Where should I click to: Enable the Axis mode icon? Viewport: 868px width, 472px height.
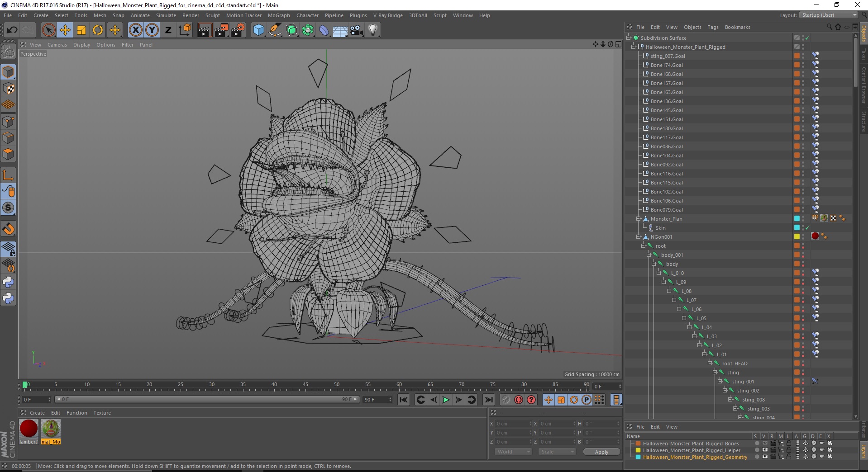click(8, 175)
